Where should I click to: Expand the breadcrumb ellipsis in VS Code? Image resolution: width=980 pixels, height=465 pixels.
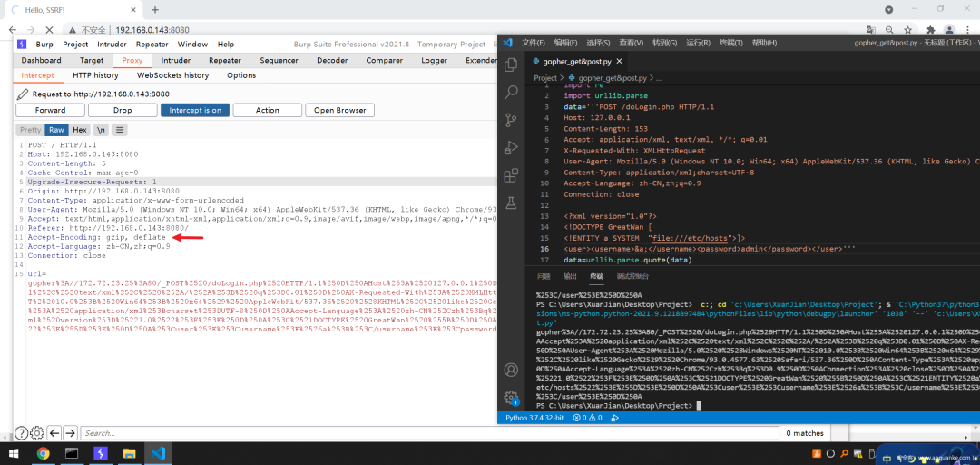click(658, 78)
